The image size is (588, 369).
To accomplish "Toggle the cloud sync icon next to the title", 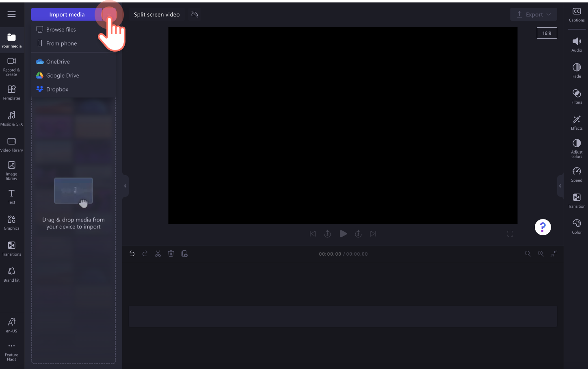I will (195, 14).
